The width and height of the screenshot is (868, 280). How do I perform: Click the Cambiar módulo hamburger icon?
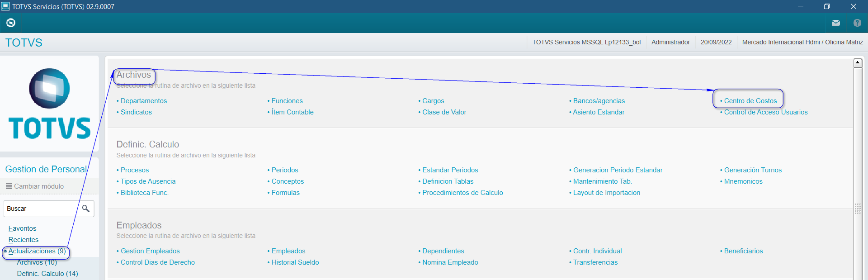(9, 186)
